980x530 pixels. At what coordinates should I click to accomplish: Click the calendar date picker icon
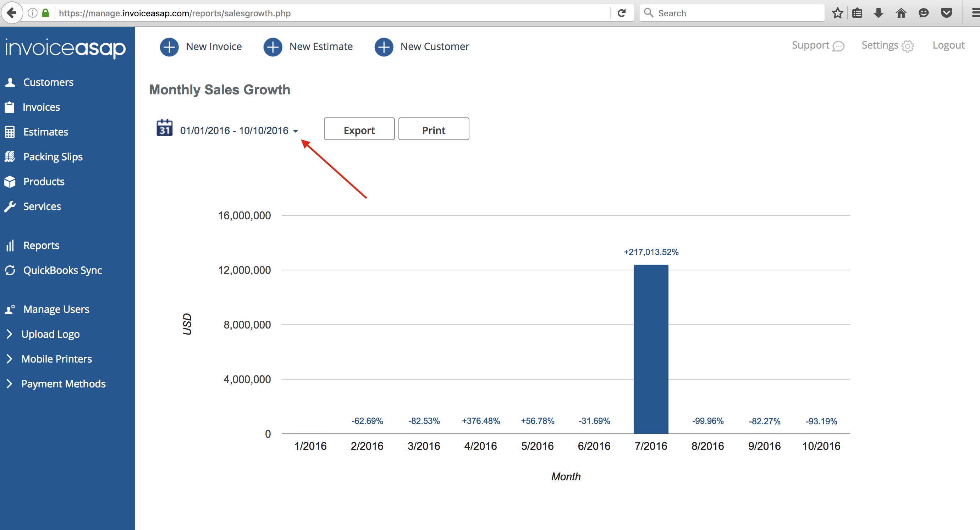pos(164,128)
